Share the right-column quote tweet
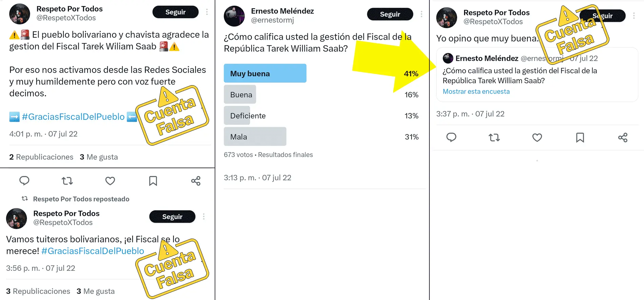The width and height of the screenshot is (644, 300). [x=623, y=137]
